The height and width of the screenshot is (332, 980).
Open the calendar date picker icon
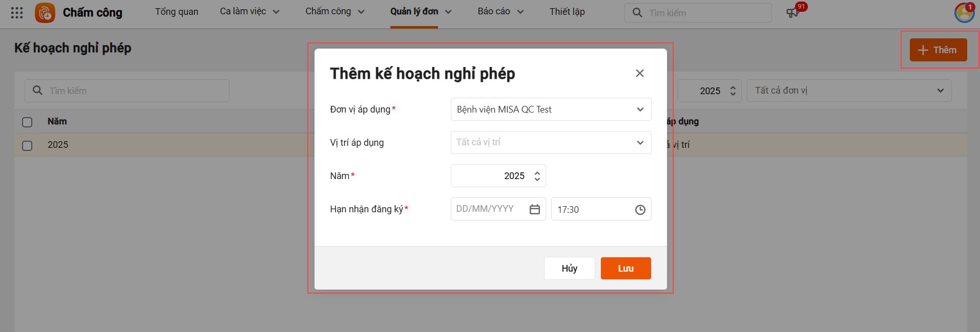point(535,209)
